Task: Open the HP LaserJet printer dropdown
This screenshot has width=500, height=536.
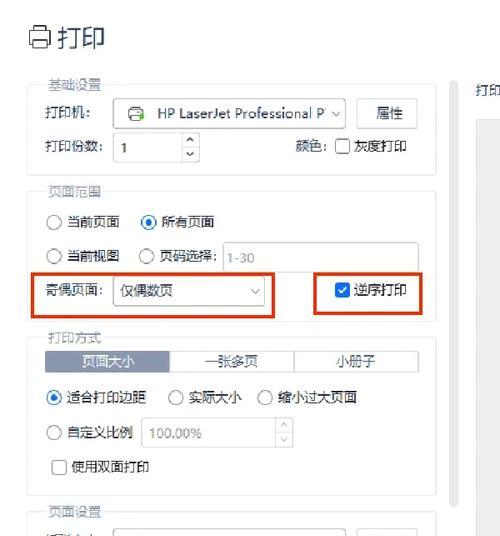Action: pyautogui.click(x=229, y=113)
